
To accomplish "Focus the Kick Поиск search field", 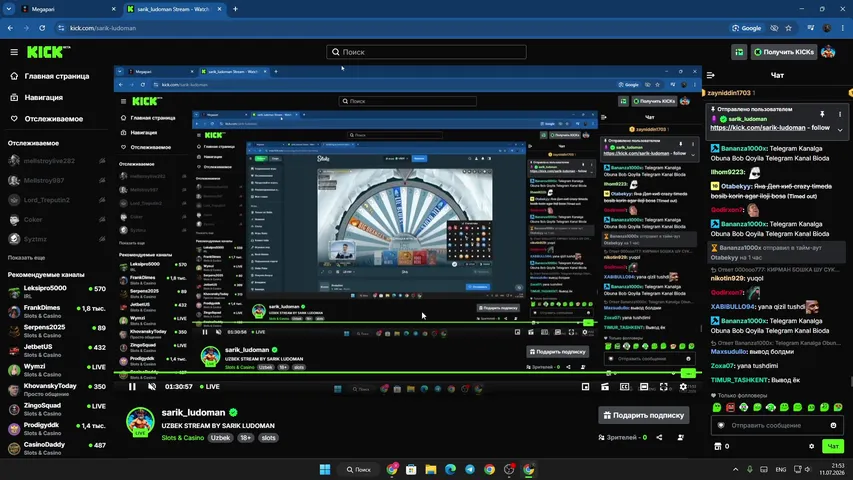I will click(x=426, y=52).
